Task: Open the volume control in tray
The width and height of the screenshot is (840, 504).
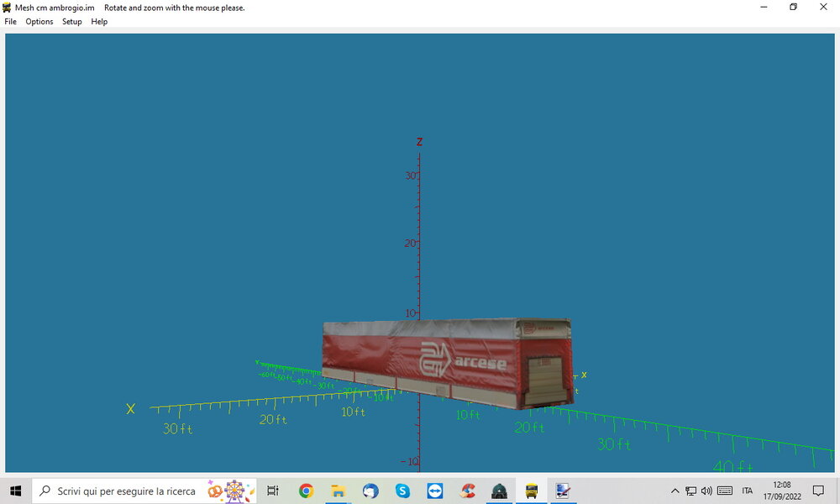Action: (707, 491)
